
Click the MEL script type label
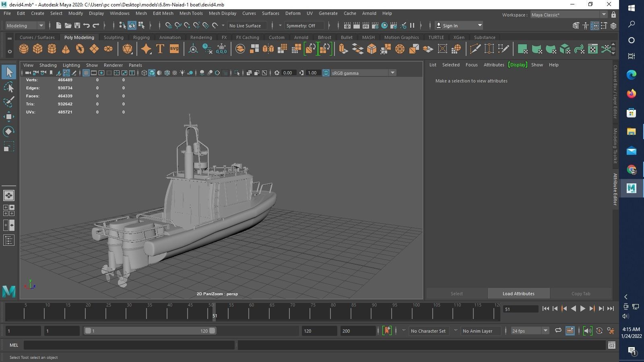tap(14, 345)
